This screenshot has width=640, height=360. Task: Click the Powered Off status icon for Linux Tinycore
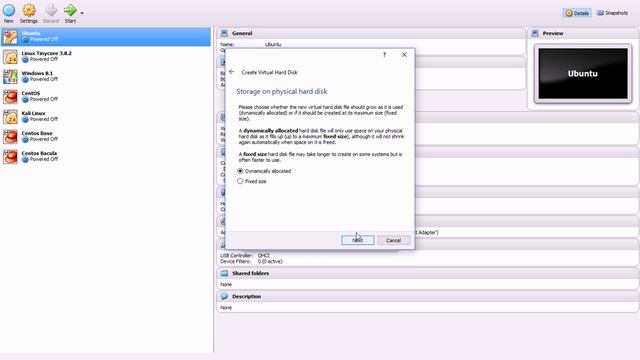[x=25, y=60]
